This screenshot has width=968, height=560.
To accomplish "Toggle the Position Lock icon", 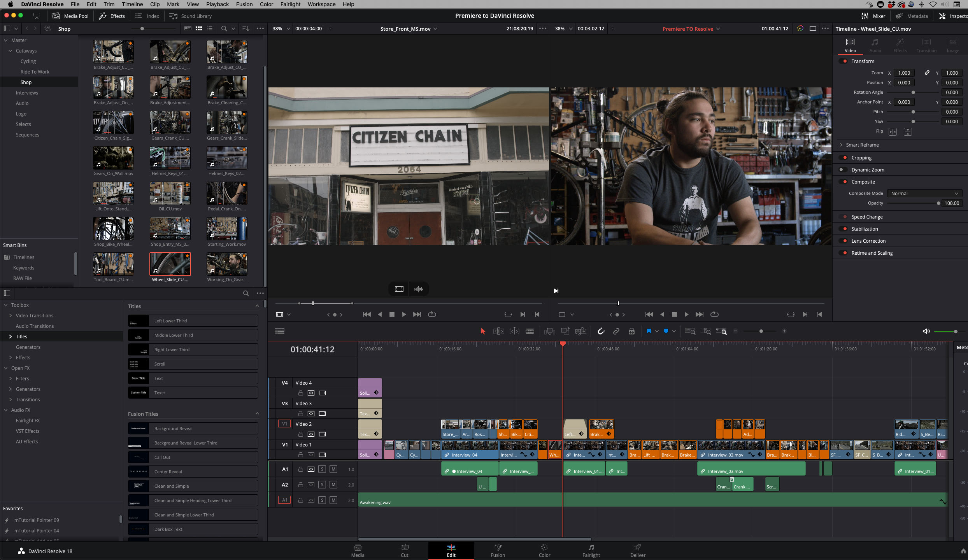I will click(631, 331).
